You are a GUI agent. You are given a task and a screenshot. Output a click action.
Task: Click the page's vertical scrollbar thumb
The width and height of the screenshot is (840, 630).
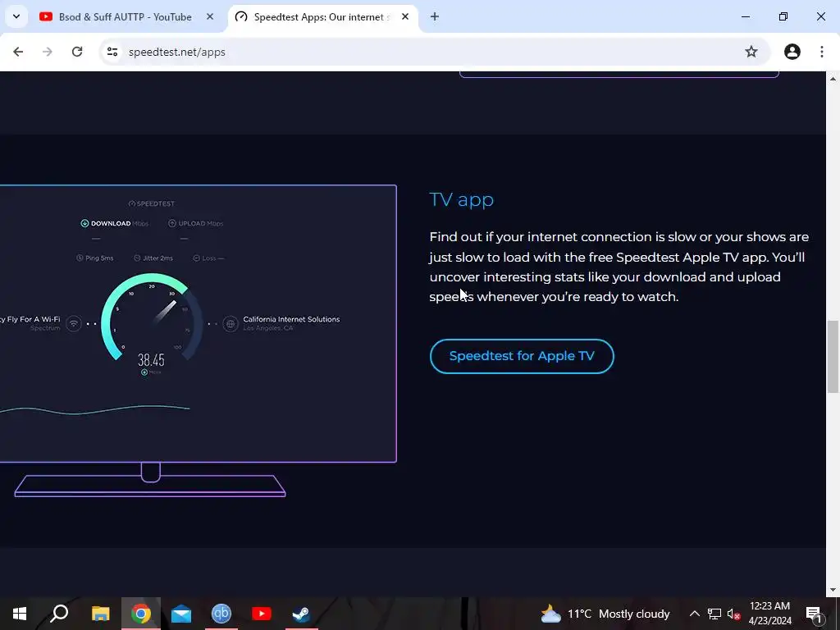(x=833, y=357)
